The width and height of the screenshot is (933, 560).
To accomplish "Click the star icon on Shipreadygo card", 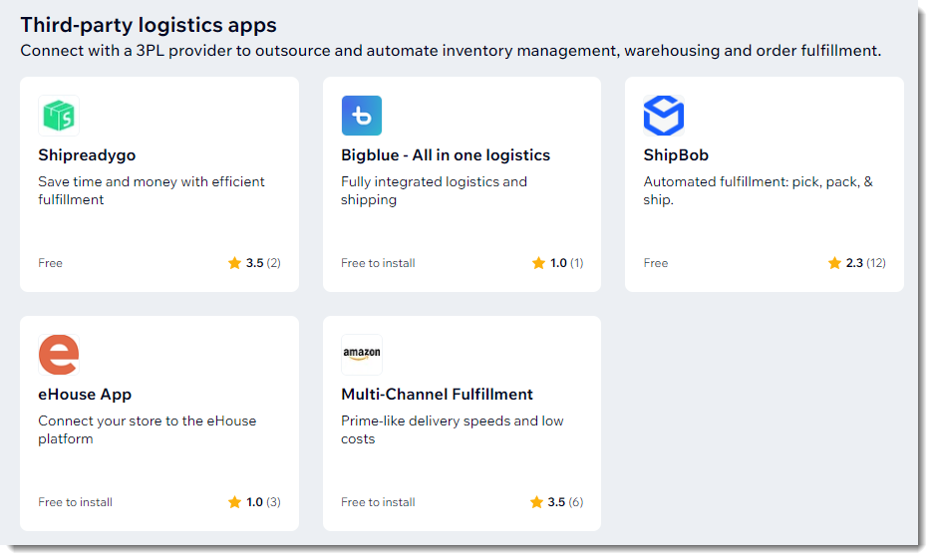I will click(x=234, y=263).
